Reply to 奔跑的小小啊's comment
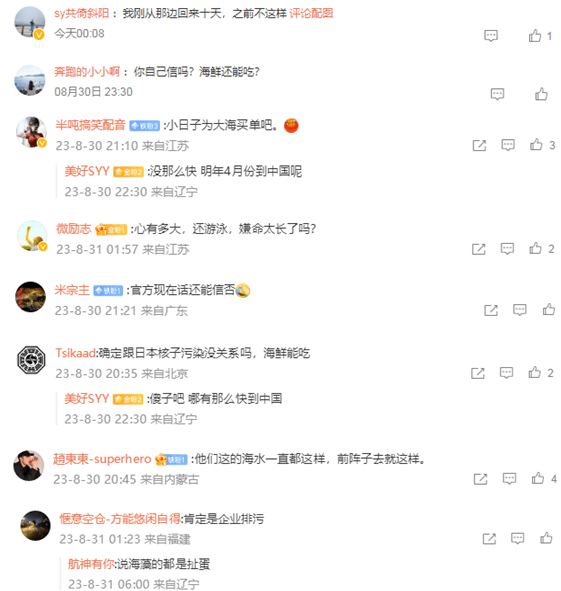Screen dimensions: 561x591 click(497, 94)
